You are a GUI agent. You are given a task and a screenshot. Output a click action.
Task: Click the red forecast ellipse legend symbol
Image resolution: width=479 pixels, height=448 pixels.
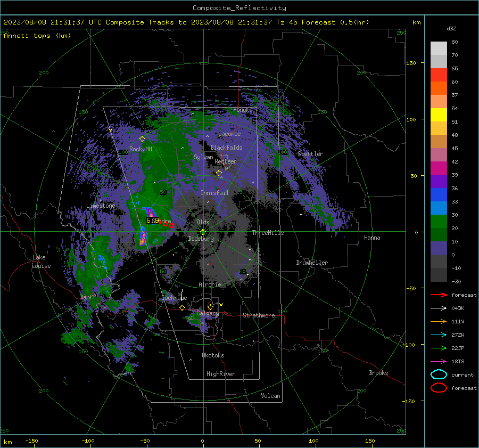(439, 388)
